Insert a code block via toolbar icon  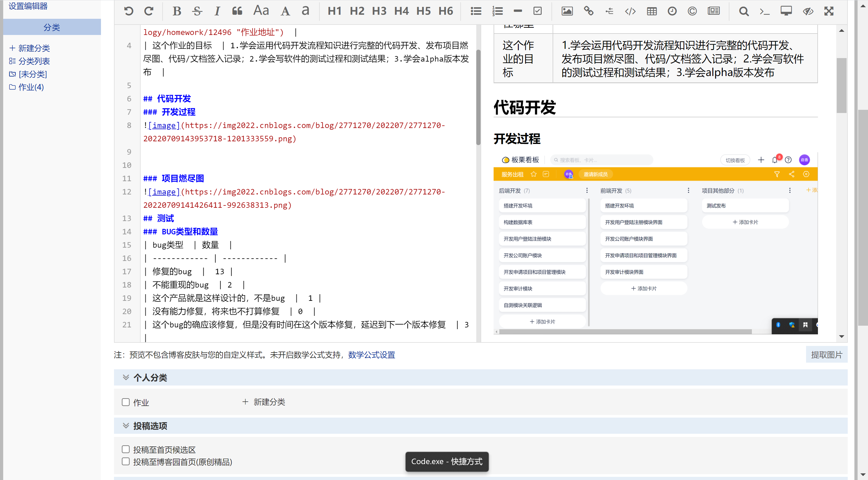pos(630,11)
